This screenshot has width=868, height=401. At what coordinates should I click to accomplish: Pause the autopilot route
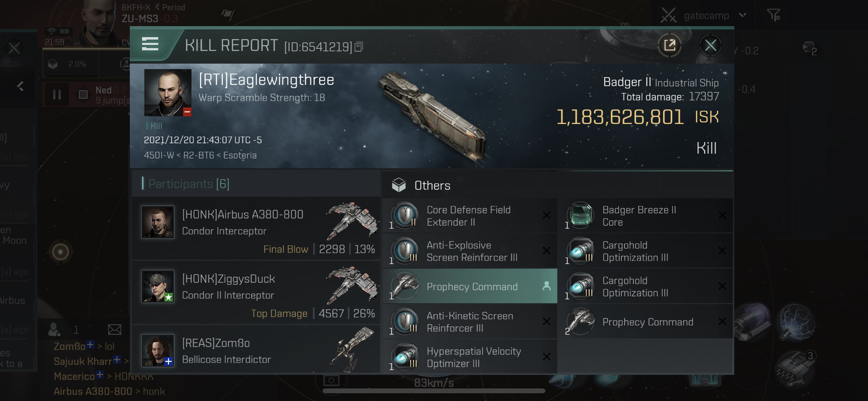click(x=57, y=95)
